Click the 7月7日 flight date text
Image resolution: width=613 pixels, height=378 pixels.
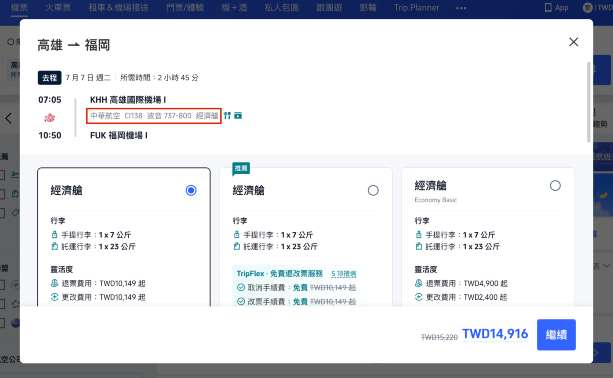88,77
